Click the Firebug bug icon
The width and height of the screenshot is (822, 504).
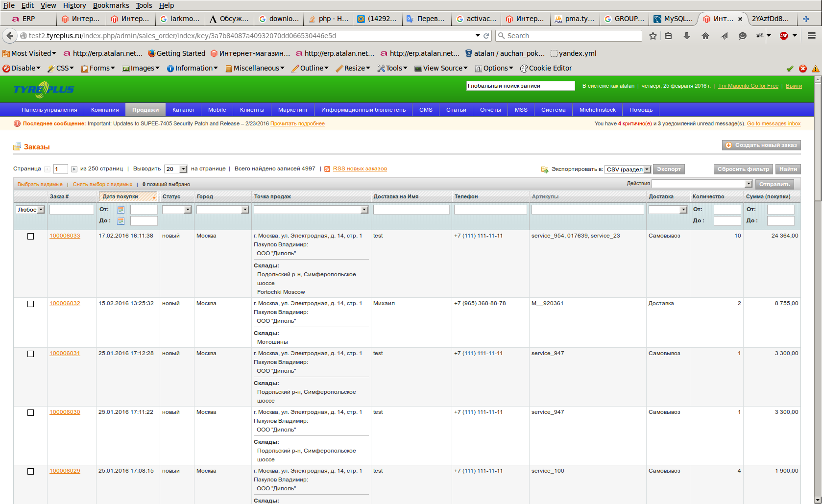tap(760, 36)
